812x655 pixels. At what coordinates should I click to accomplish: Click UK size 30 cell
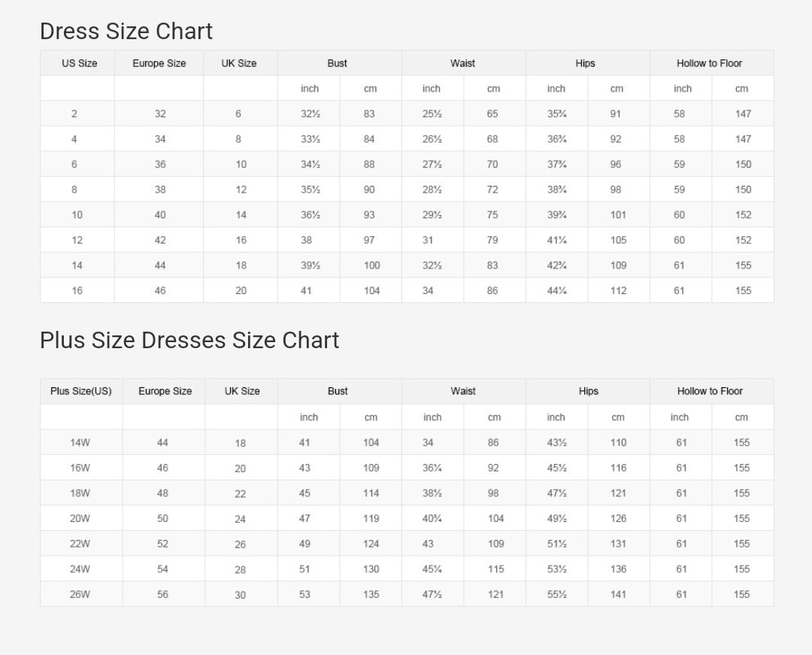pos(240,595)
